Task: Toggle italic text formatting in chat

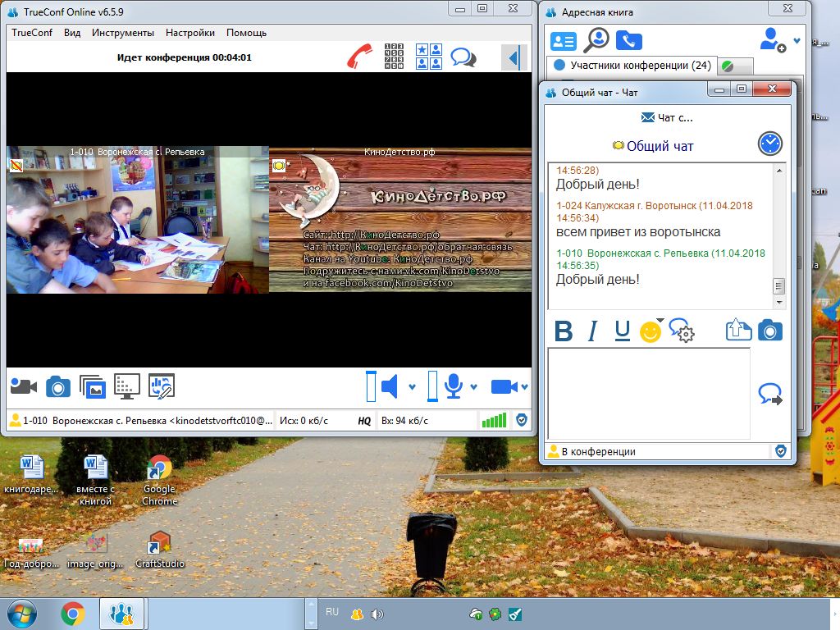Action: (592, 331)
